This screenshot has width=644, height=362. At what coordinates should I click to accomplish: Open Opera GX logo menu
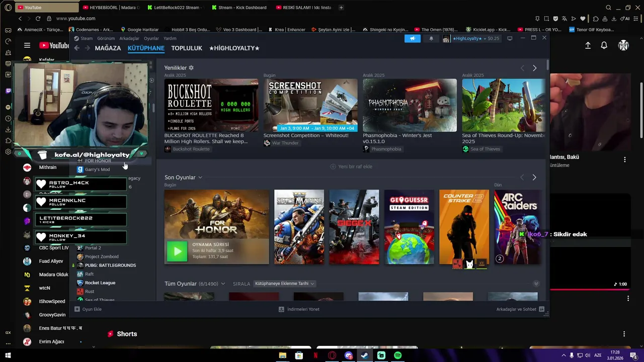coord(8,8)
